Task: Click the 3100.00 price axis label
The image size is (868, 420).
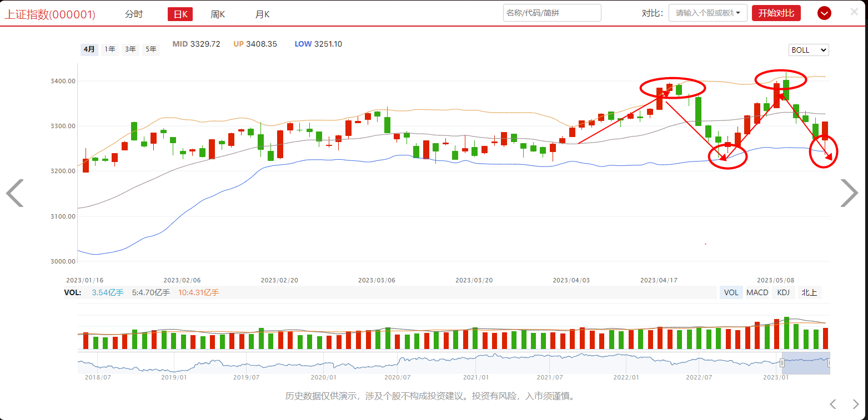Action: (63, 216)
